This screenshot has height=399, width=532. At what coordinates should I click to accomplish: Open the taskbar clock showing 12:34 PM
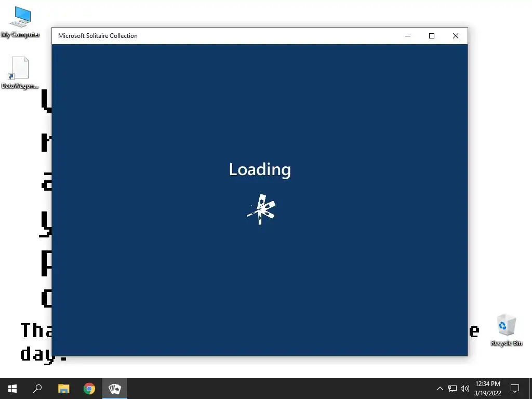coord(487,389)
